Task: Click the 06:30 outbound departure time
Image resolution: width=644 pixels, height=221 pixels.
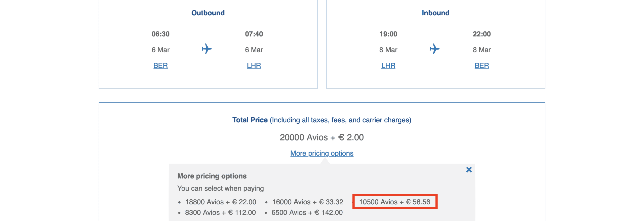Action: pyautogui.click(x=160, y=34)
